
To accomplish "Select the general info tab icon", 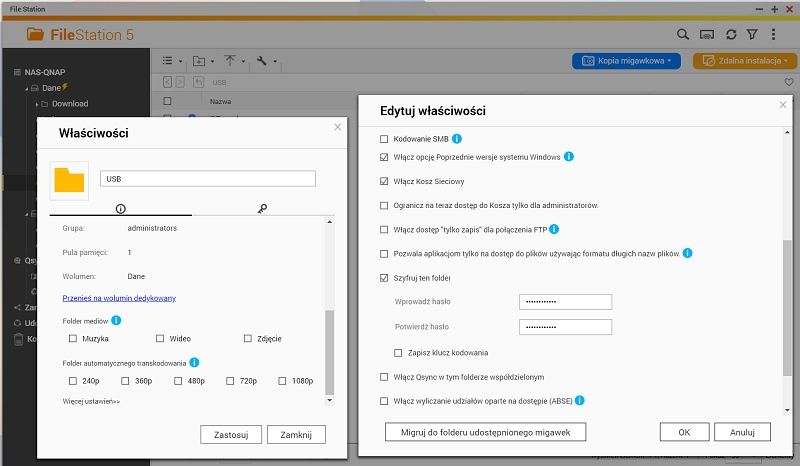I will click(120, 208).
